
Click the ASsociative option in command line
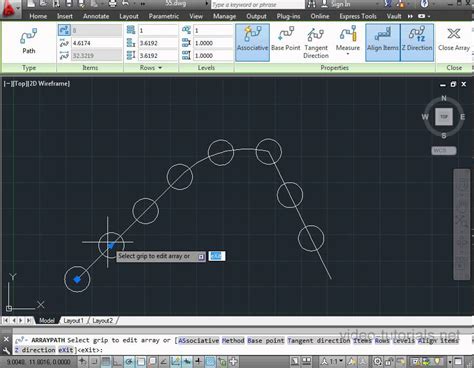[x=199, y=340]
